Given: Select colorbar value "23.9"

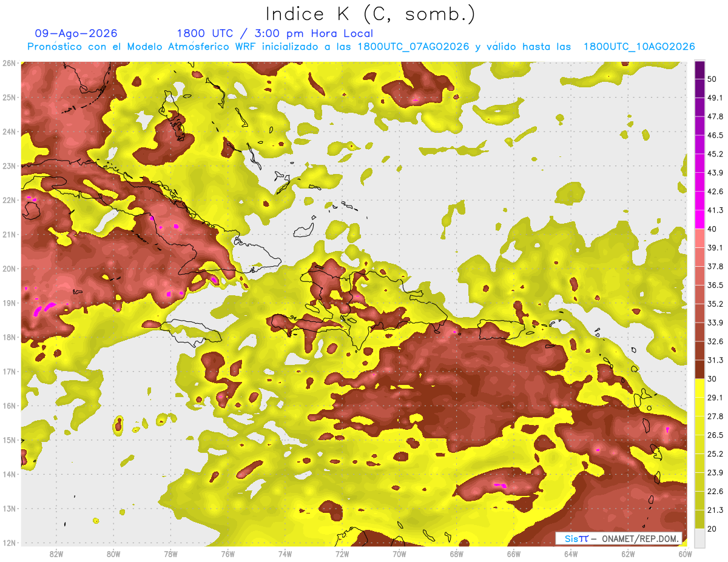Looking at the screenshot, I should tap(715, 472).
